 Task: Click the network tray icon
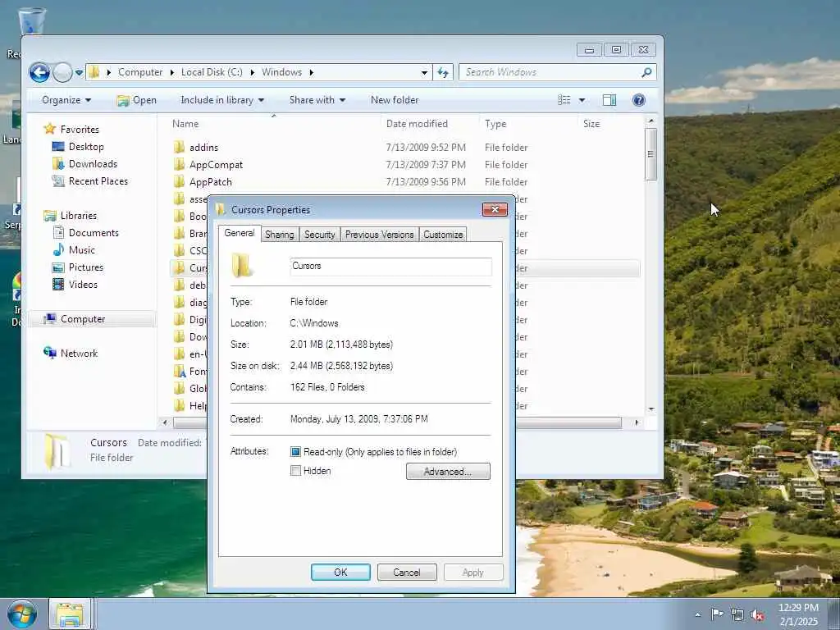(x=737, y=615)
